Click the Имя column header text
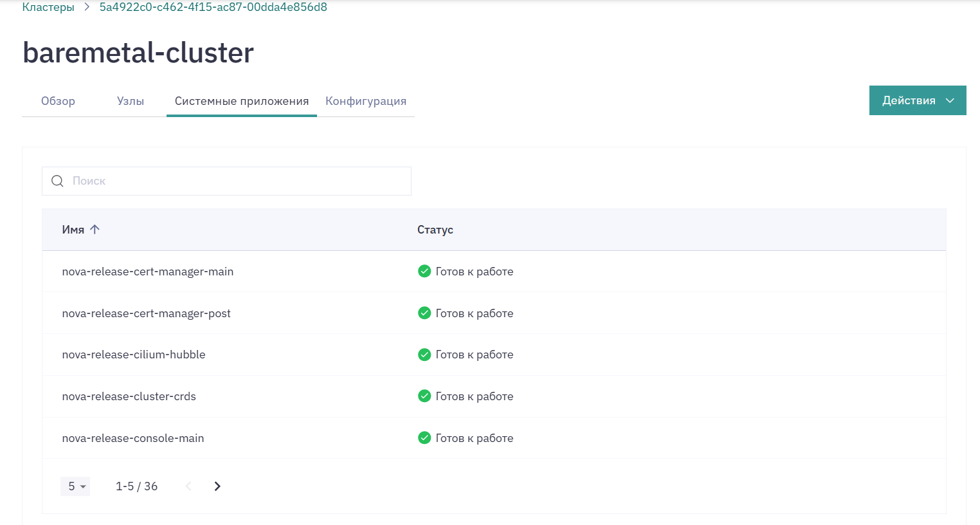980x525 pixels. pos(73,230)
